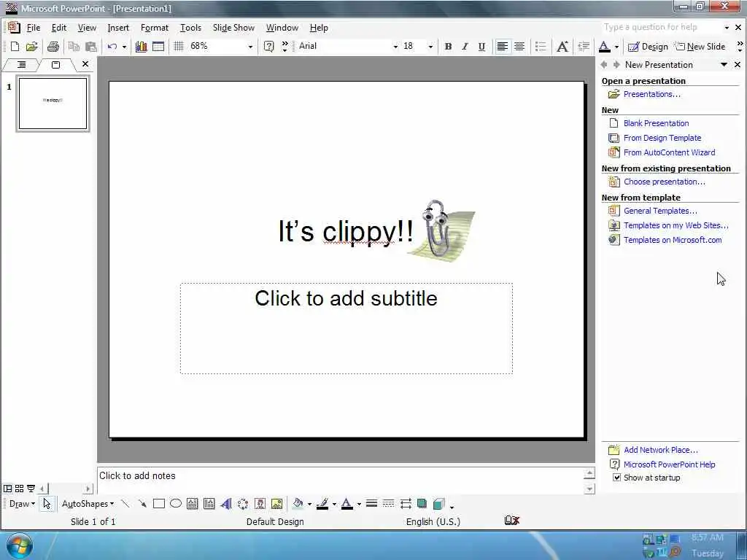Image resolution: width=747 pixels, height=560 pixels.
Task: Open Arrow Style options
Action: tap(406, 503)
